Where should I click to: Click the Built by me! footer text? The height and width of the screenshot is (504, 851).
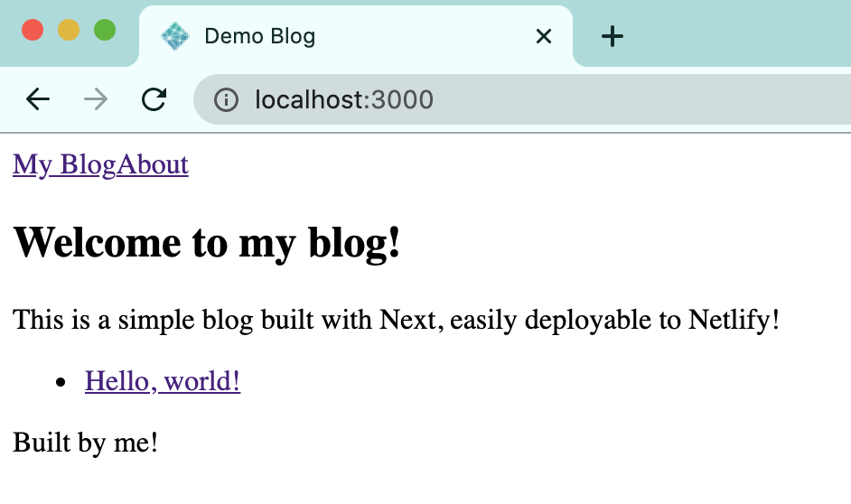[x=86, y=443]
